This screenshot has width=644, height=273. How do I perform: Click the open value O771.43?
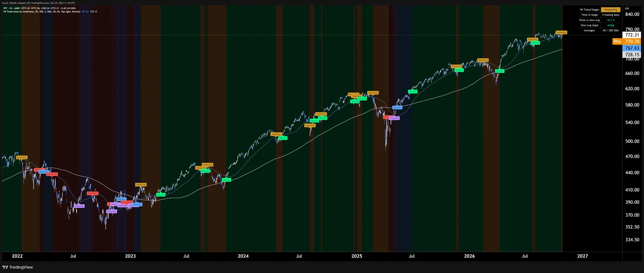25,8
